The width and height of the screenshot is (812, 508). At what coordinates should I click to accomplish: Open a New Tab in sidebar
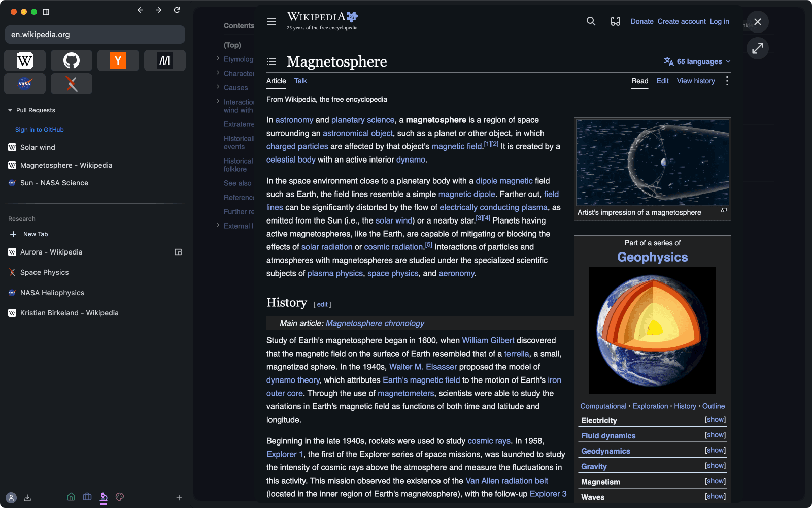95,234
